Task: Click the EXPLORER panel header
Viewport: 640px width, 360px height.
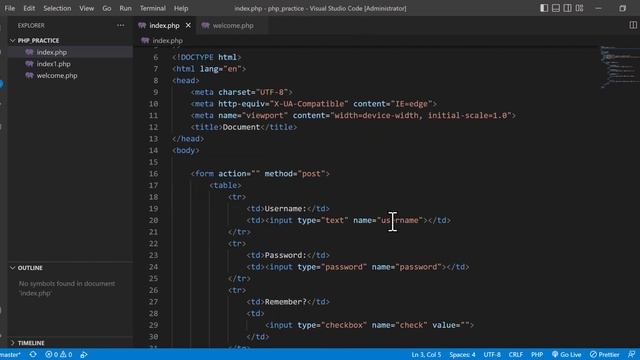Action: tap(31, 25)
